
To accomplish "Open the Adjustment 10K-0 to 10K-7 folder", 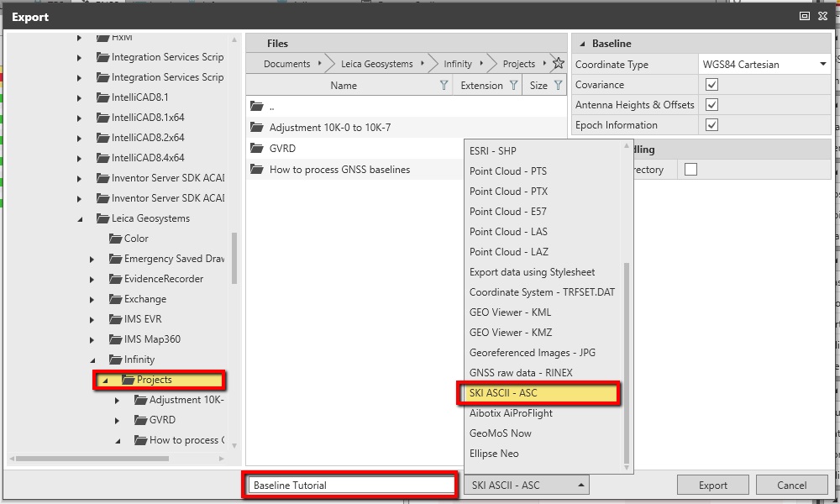I will (329, 128).
